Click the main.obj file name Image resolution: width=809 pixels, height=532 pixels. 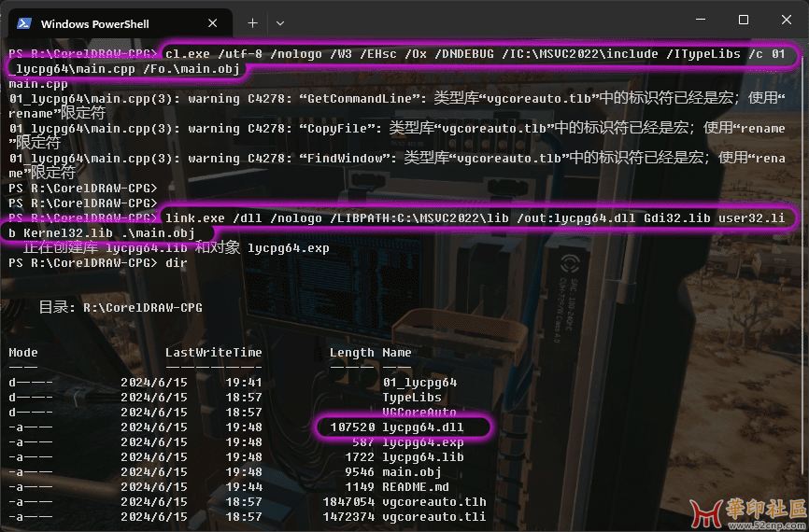point(411,472)
